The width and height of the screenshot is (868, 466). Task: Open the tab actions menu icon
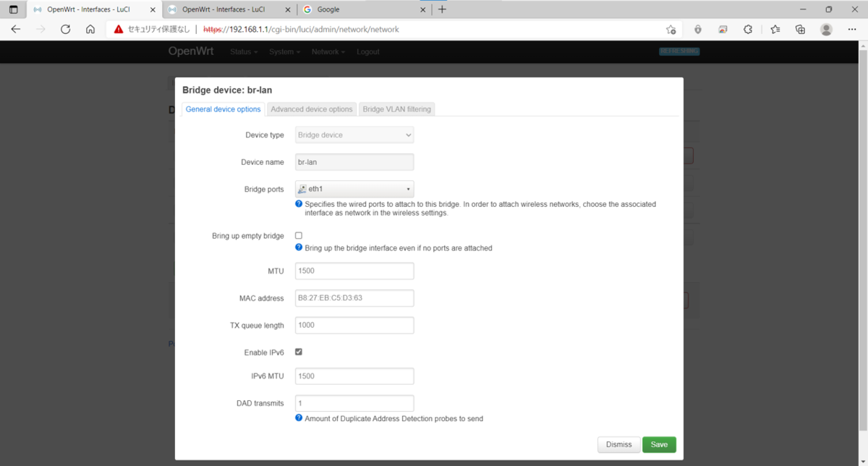point(13,9)
